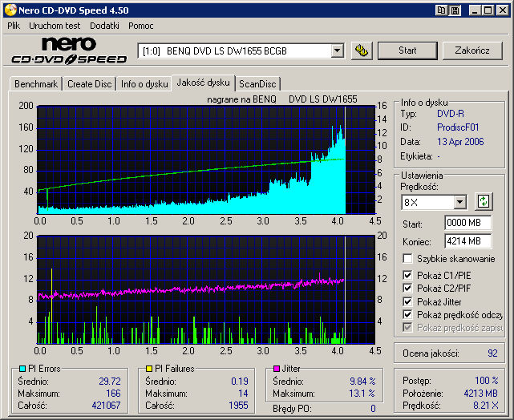
Task: Close the Nero CD-DVD Speed window
Action: tap(502, 10)
